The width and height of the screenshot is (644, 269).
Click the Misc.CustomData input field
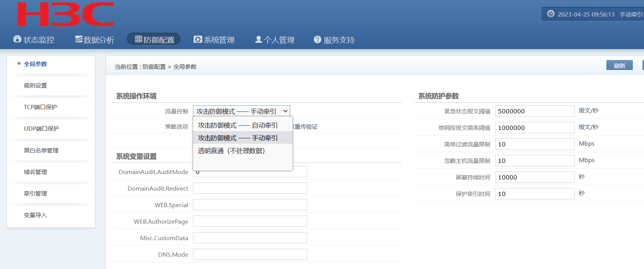click(x=250, y=238)
